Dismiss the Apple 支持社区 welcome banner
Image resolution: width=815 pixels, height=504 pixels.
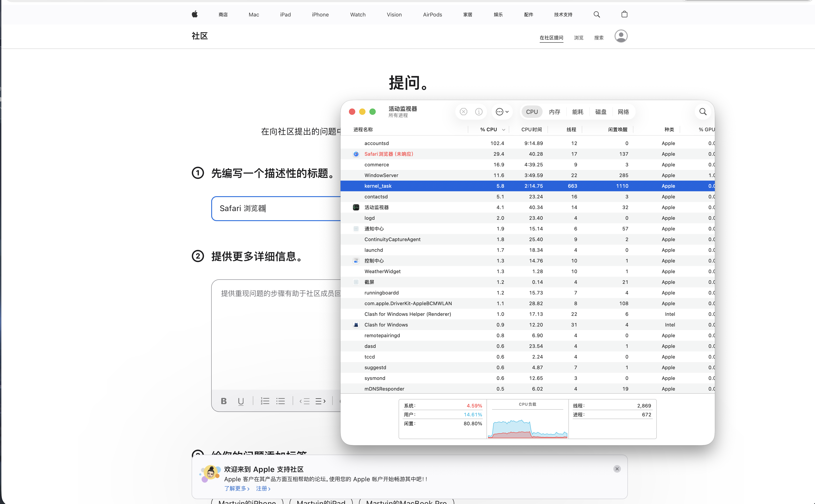[617, 469]
